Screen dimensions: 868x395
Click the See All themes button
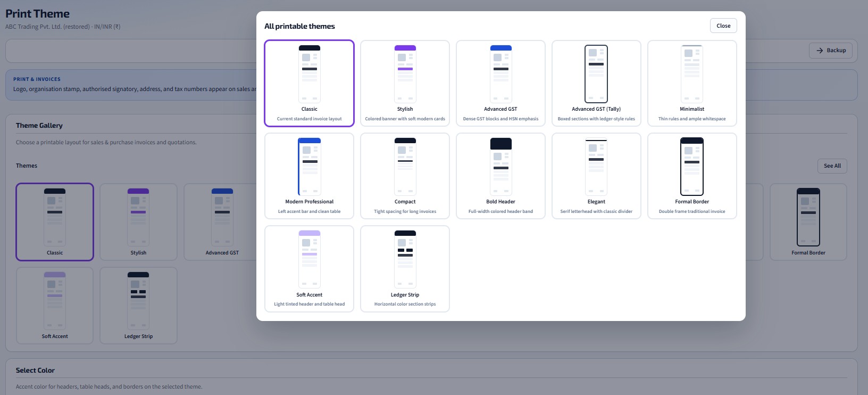click(832, 166)
